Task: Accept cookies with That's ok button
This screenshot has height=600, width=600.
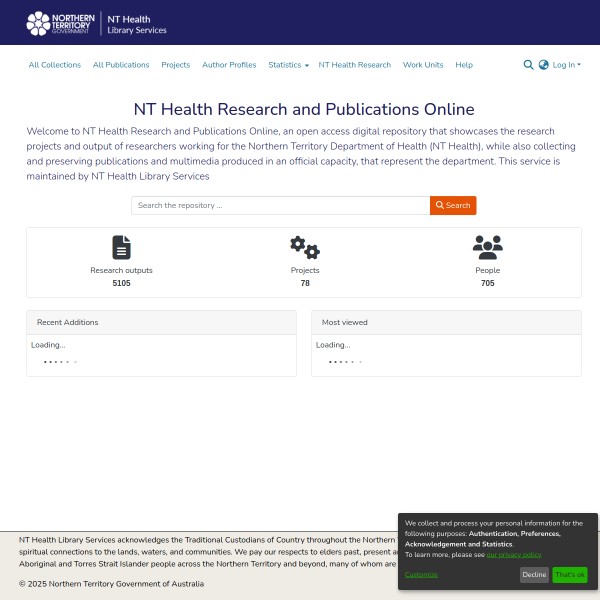Action: [570, 575]
